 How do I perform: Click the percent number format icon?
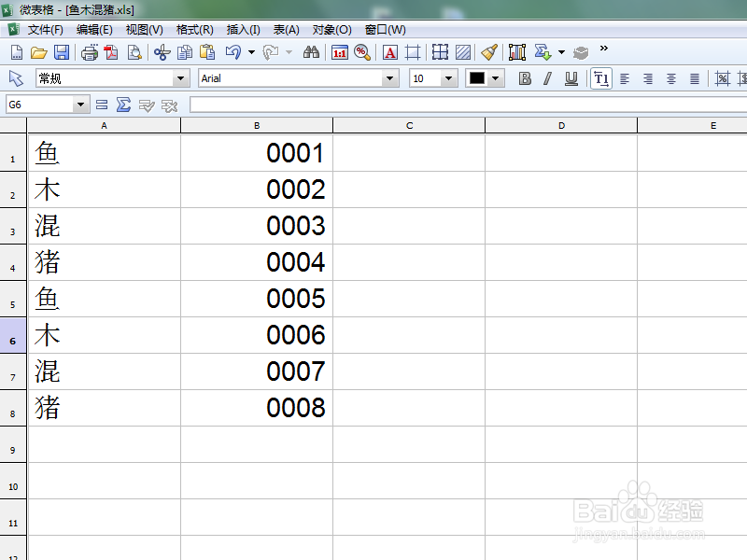click(722, 78)
